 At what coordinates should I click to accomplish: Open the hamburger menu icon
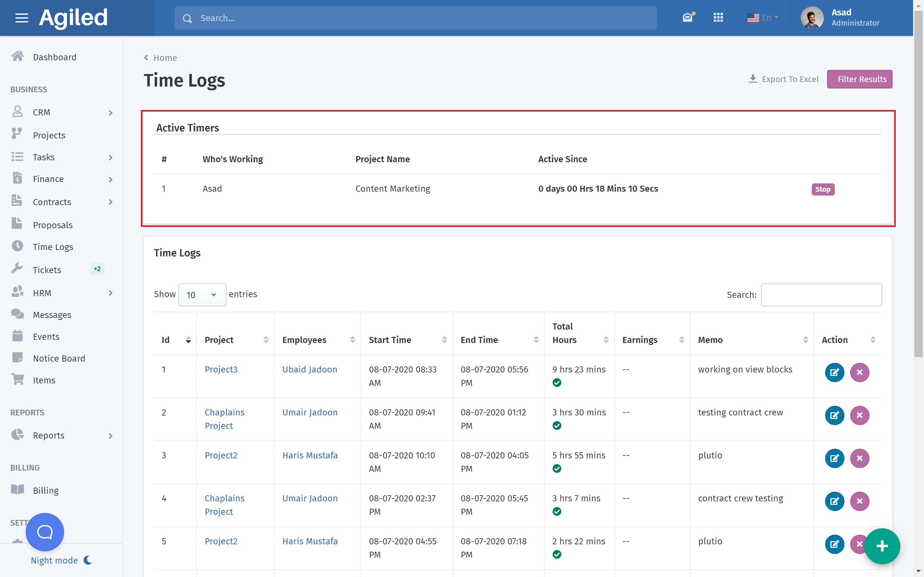coord(22,18)
